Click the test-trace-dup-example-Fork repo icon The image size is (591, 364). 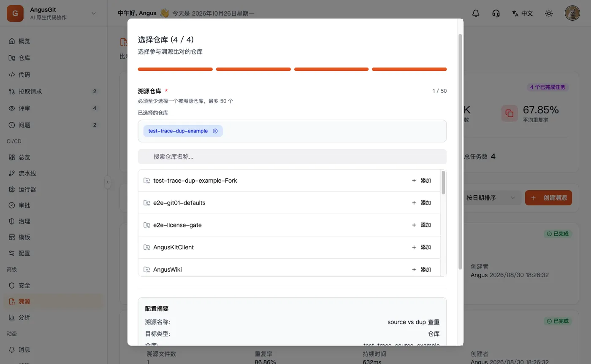pos(147,181)
